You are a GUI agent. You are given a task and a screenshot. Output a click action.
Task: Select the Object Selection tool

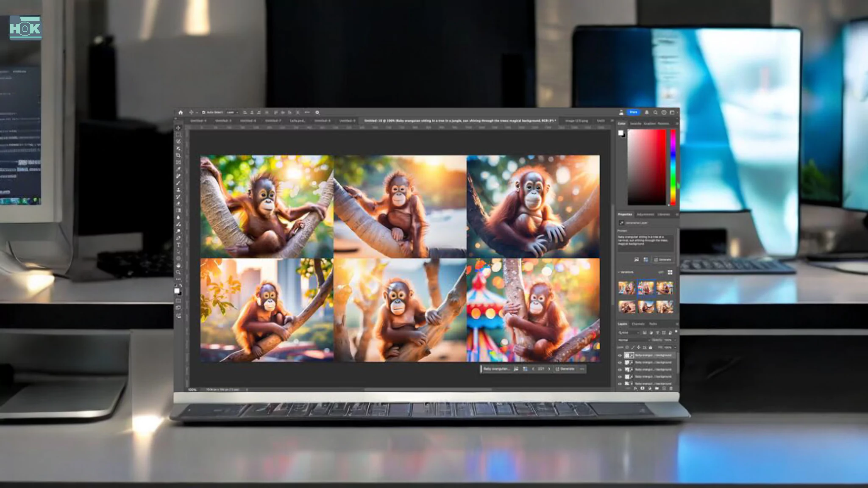[x=178, y=149]
